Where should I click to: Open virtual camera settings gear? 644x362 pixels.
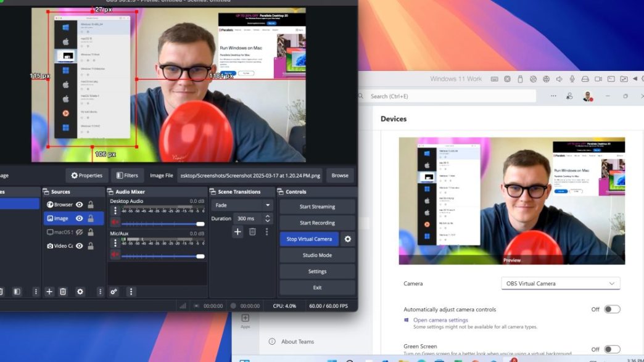[348, 239]
